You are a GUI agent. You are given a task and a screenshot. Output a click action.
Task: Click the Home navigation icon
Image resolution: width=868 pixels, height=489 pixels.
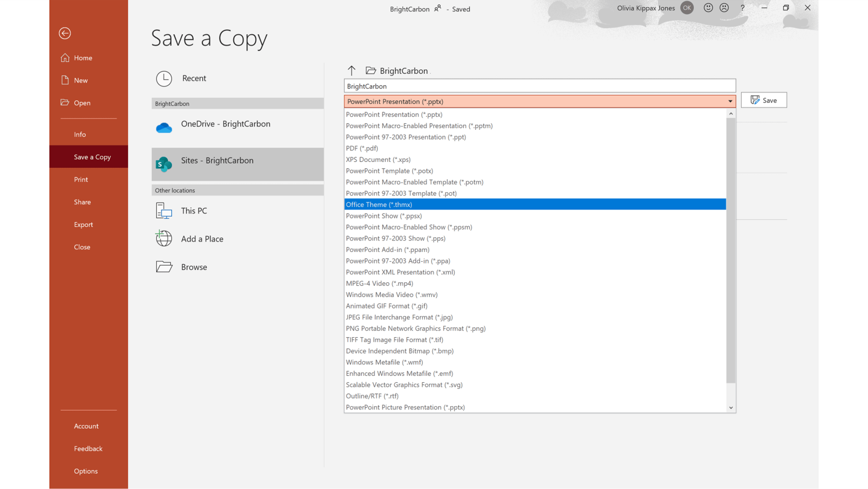64,57
